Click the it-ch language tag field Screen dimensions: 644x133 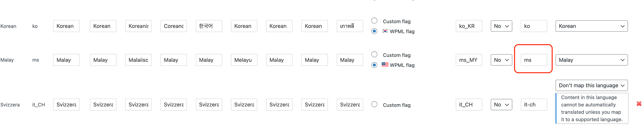point(534,105)
